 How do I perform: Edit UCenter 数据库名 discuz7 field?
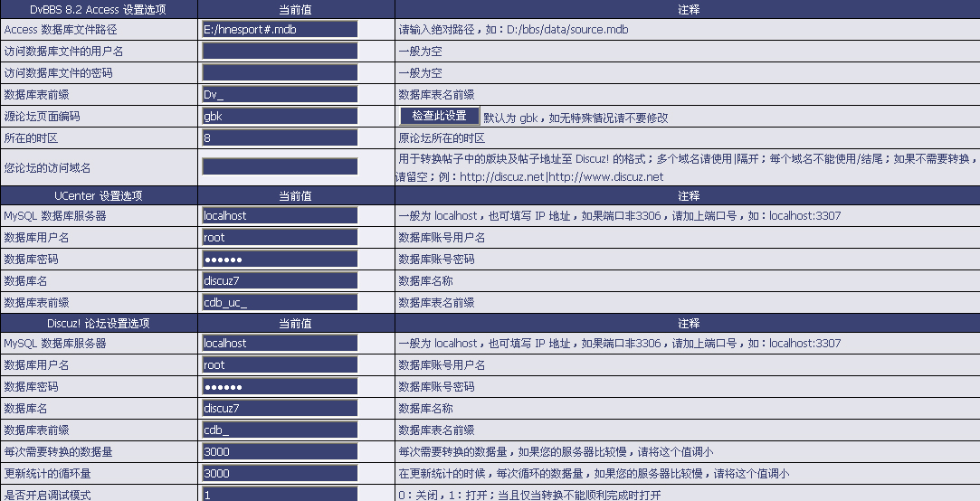(280, 280)
